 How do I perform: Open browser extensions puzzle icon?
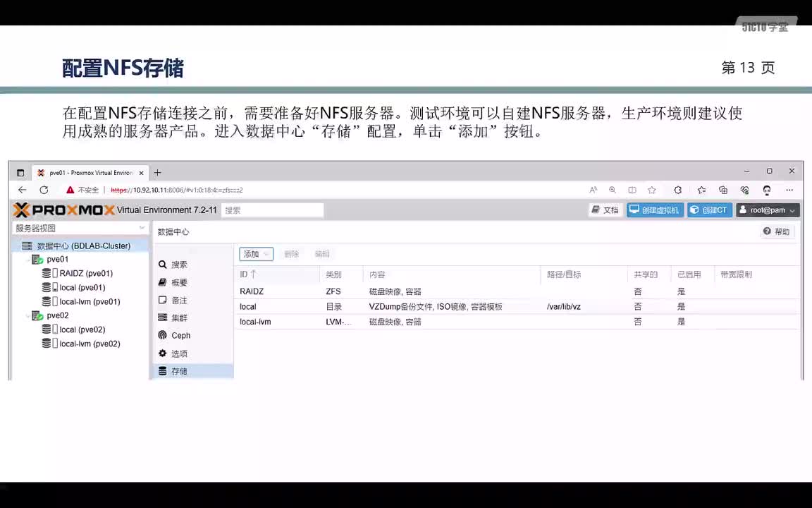tap(678, 190)
